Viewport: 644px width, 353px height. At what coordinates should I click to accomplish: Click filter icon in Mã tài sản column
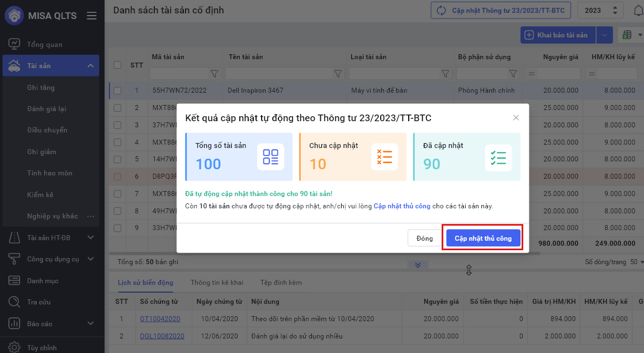(214, 74)
